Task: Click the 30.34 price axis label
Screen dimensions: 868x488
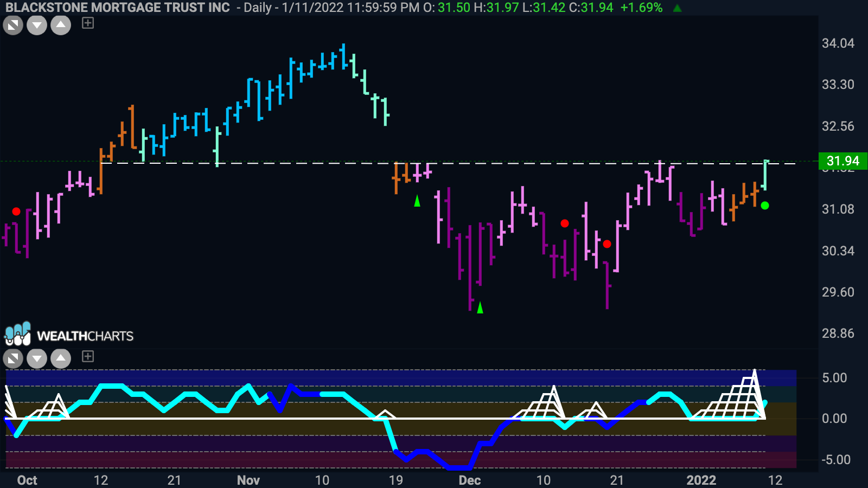Action: coord(838,251)
